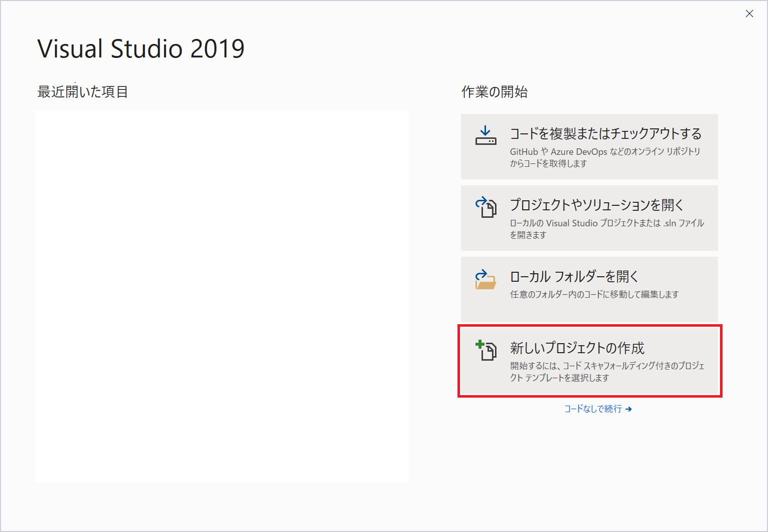Screen dimensions: 768x532
Task: Click the 作業の開始 heading
Action: (x=494, y=92)
